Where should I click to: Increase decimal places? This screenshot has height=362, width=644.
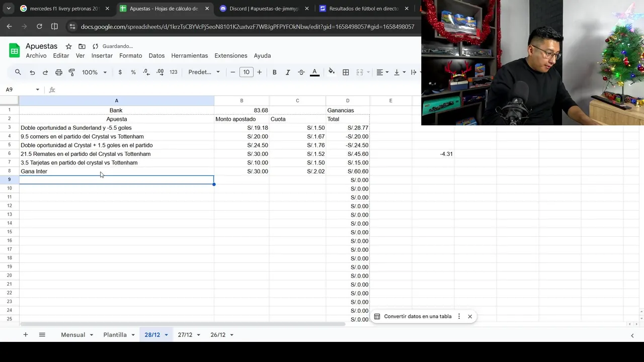(160, 72)
